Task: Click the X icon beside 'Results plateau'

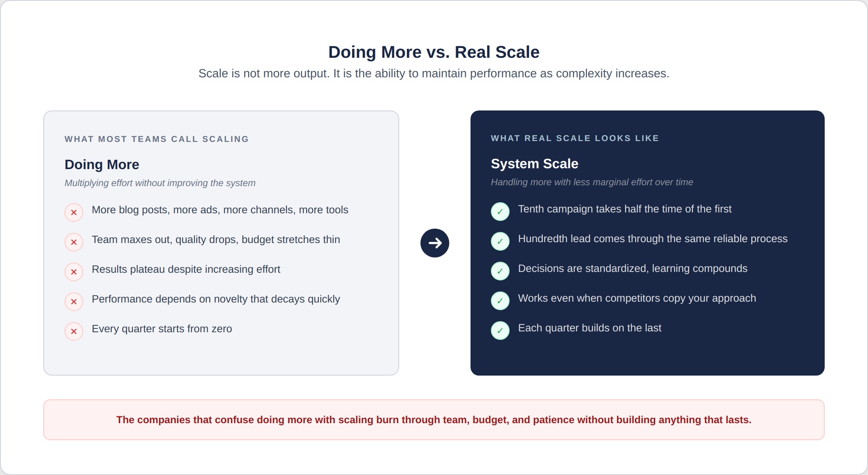Action: (x=74, y=272)
